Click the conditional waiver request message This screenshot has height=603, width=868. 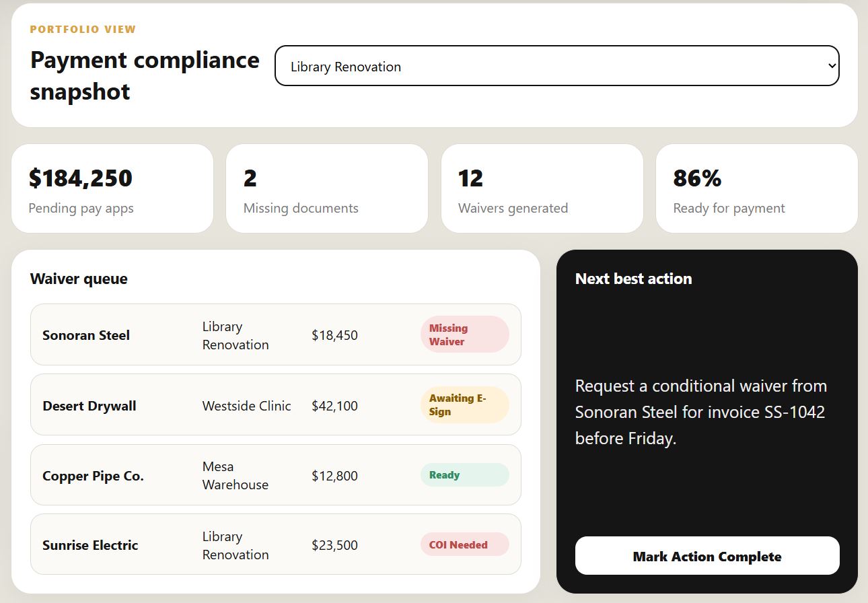click(701, 412)
